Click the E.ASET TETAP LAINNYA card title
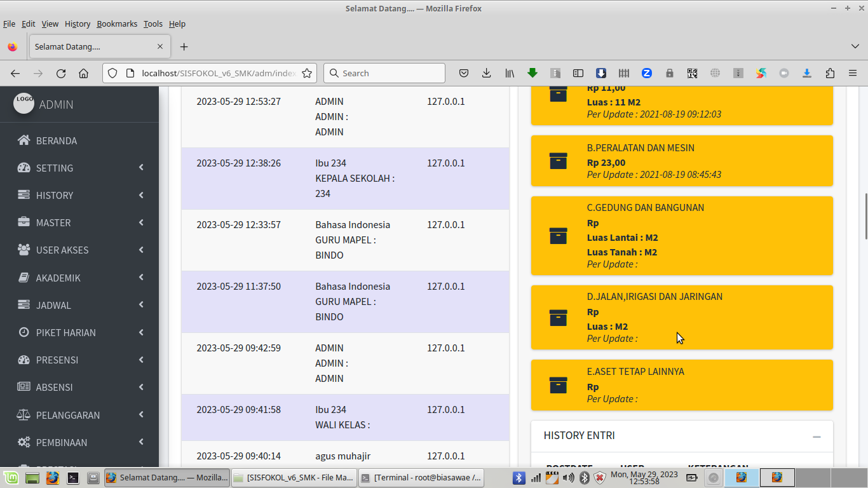Screen dimensions: 868x488 (635, 371)
